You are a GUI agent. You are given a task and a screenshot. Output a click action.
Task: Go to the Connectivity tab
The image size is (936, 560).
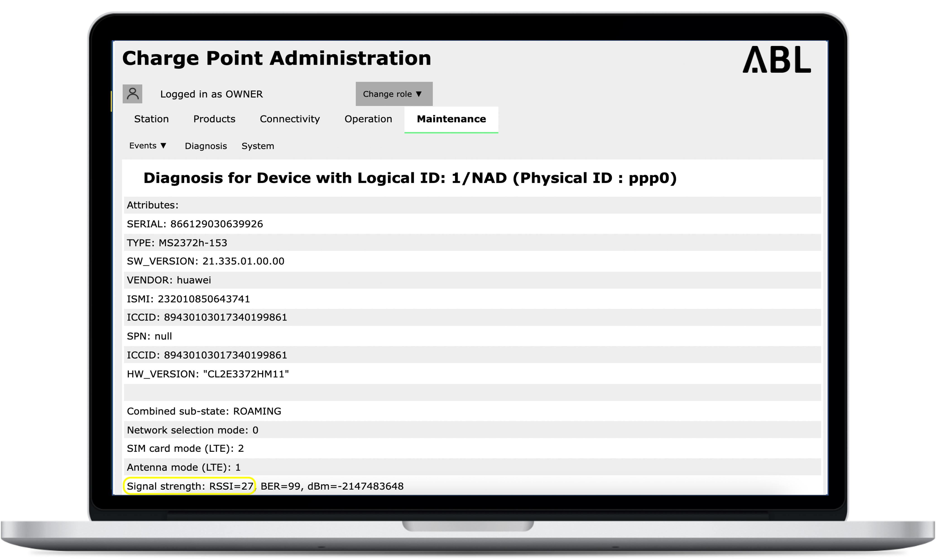[x=290, y=119]
